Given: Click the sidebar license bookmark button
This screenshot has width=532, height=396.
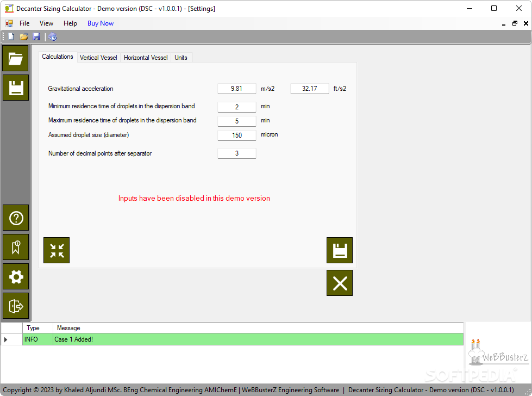Looking at the screenshot, I should 16,247.
